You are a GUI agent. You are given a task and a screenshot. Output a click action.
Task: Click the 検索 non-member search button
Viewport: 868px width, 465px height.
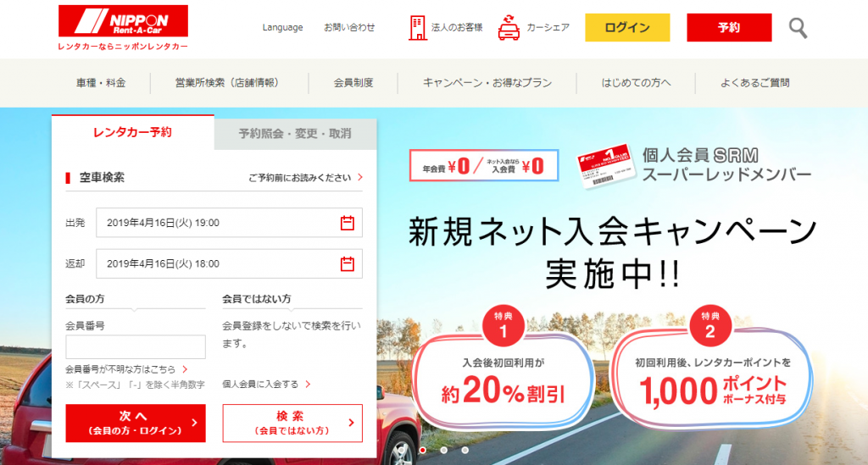292,423
